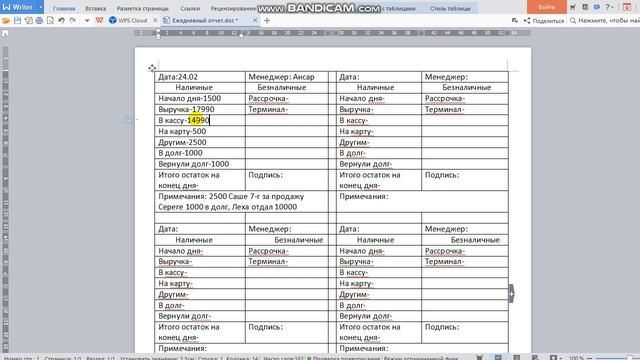Open the Стиль таблицы ribbon tab

450,8
